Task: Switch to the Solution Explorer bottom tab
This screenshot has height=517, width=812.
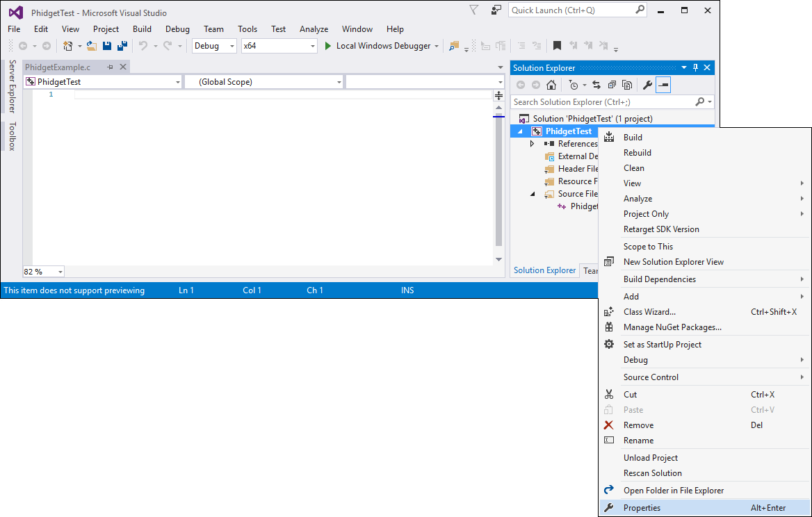Action: click(x=544, y=270)
